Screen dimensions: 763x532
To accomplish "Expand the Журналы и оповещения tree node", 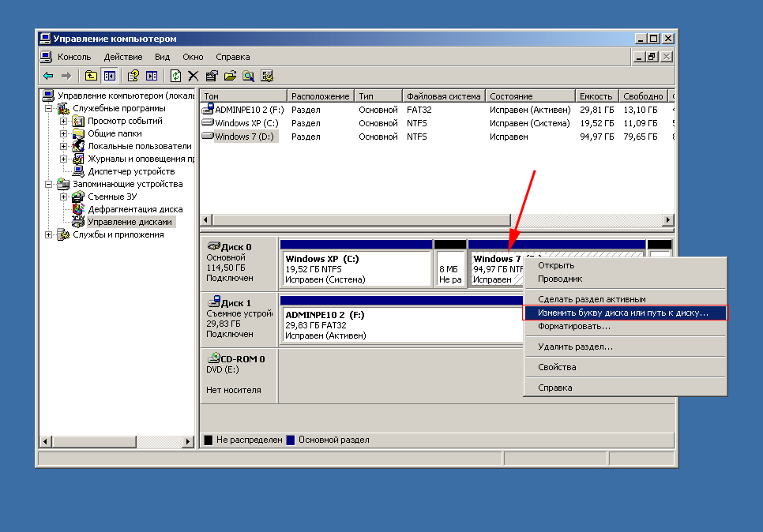I will point(64,159).
